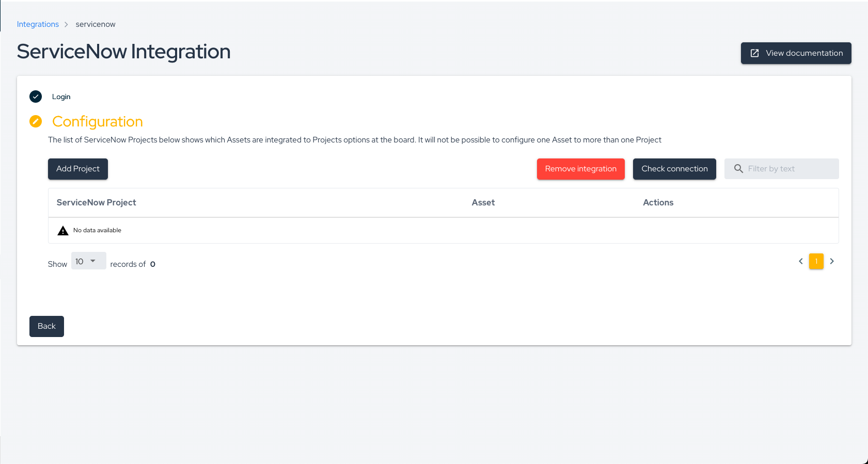
Task: Go to previous page chevron
Action: [801, 261]
